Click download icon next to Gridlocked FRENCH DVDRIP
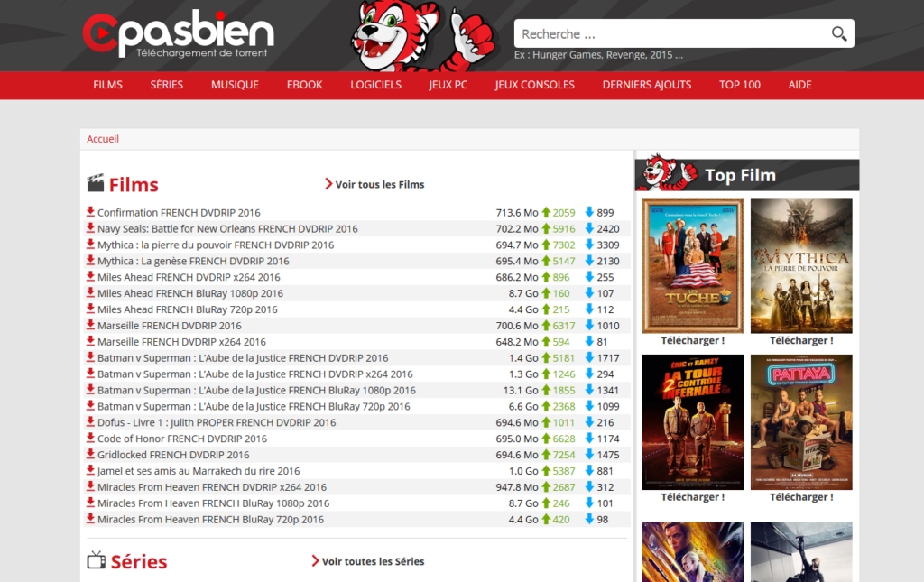Screen dimensions: 924x582 90,455
